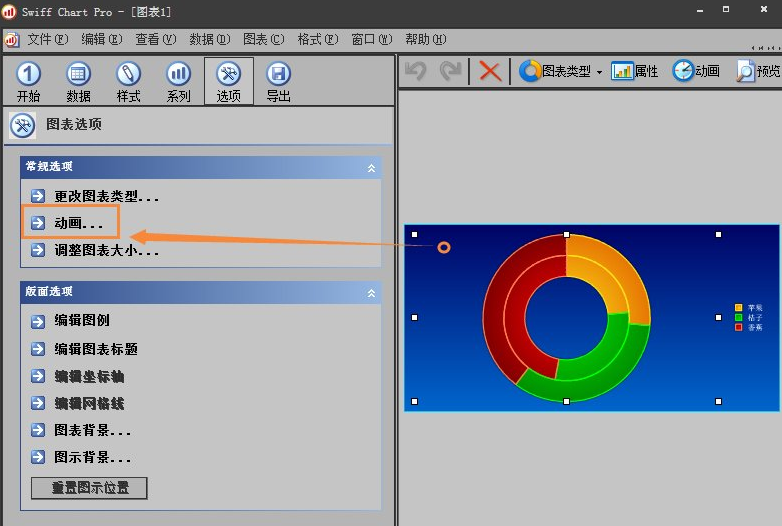This screenshot has height=526, width=782.
Task: Collapse the 常规选项 section
Action: [x=371, y=168]
